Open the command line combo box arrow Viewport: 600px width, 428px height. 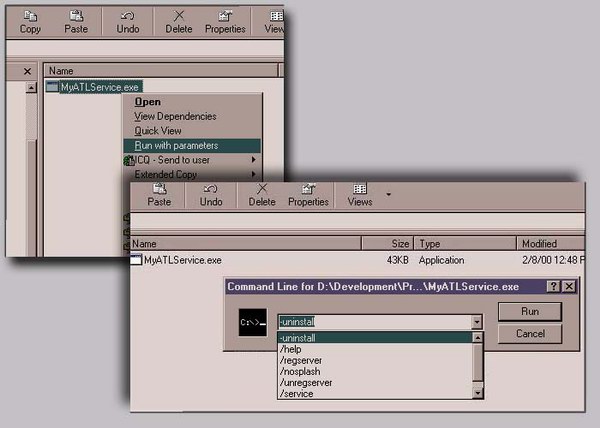pyautogui.click(x=476, y=322)
